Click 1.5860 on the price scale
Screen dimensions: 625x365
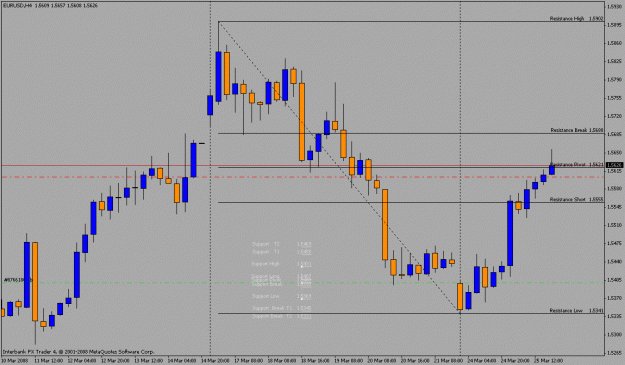[x=615, y=43]
